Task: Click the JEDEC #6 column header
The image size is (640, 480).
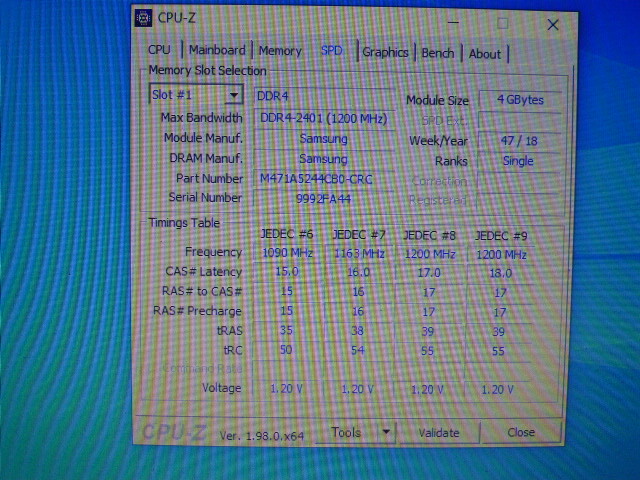Action: pyautogui.click(x=287, y=234)
